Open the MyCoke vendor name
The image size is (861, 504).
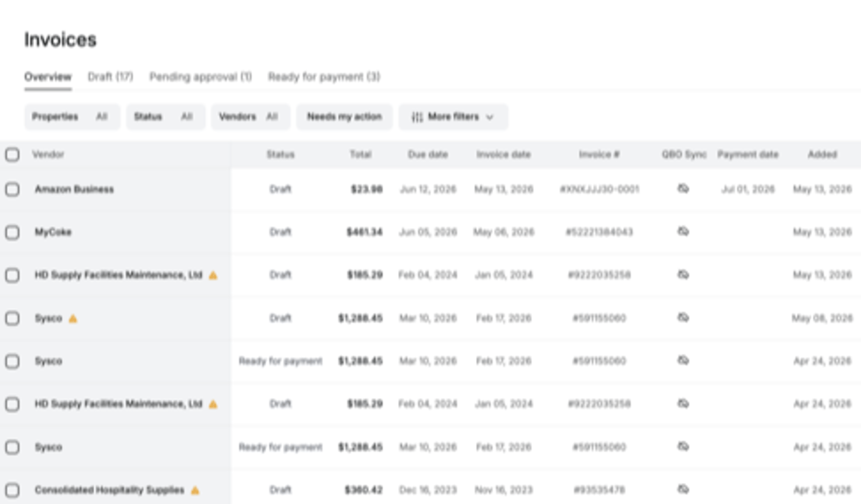click(53, 232)
